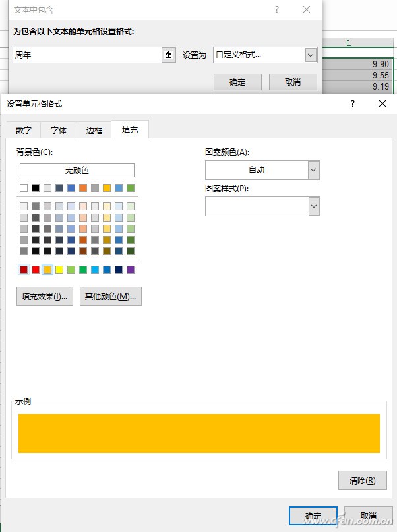Image resolution: width=397 pixels, height=532 pixels.
Task: Click the text field containing 周年
Action: click(x=86, y=55)
